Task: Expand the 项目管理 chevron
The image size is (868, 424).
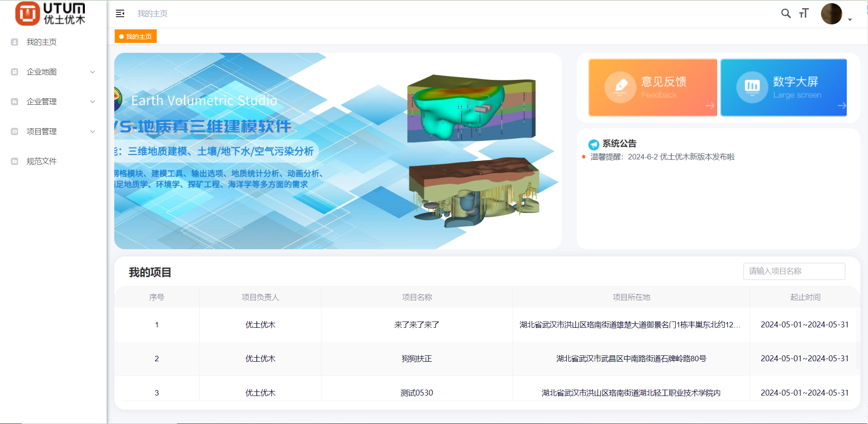Action: click(93, 131)
